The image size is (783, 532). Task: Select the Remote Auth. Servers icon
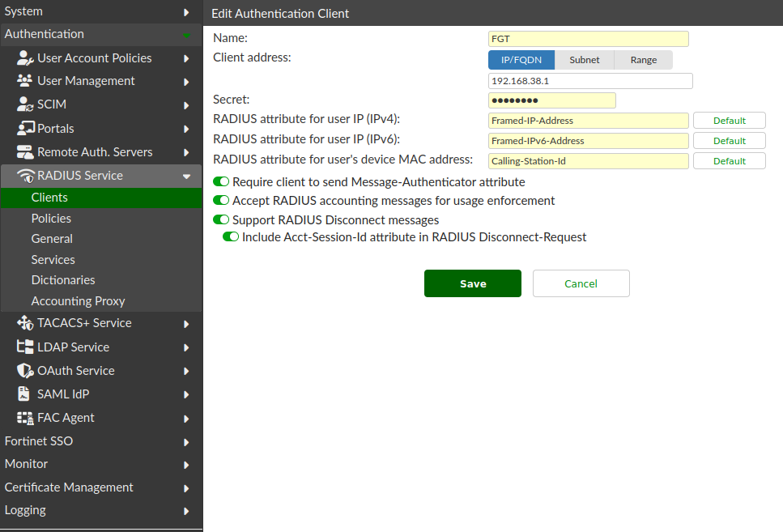[24, 151]
